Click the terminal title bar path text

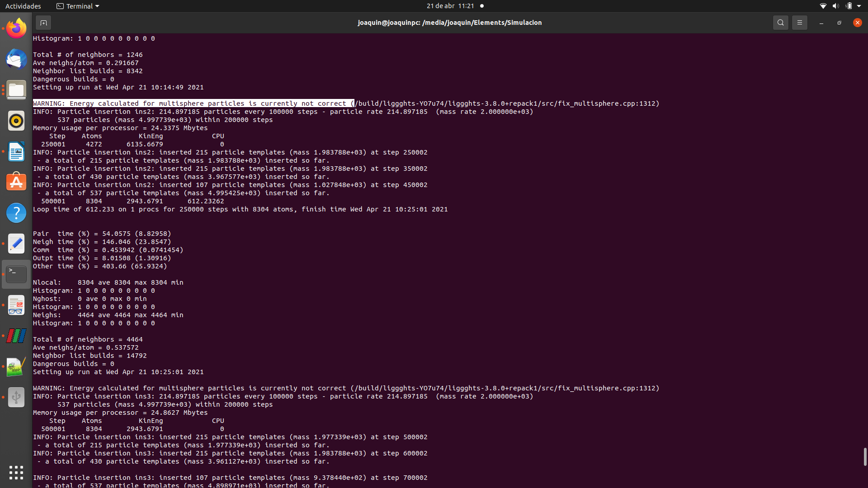[450, 23]
